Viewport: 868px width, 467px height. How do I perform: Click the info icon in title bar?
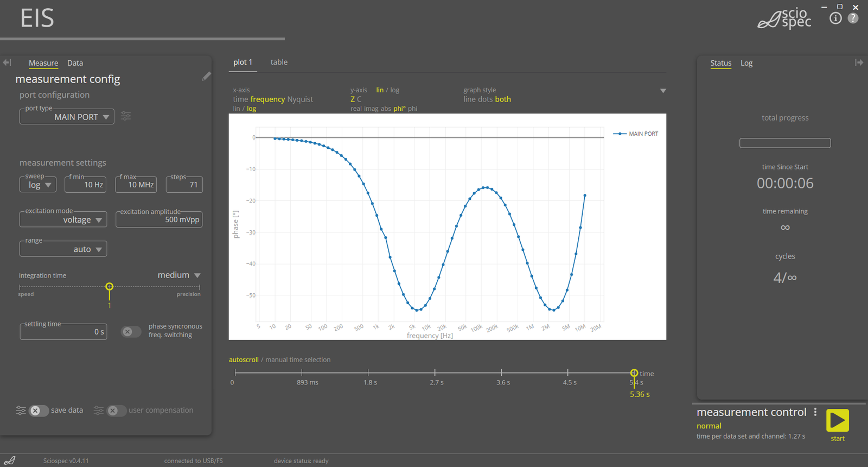(x=835, y=18)
